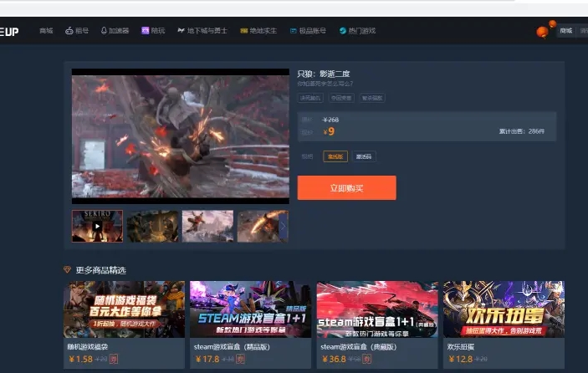Click the 随机游戏福袋 product title
The image size is (588, 373).
87,347
